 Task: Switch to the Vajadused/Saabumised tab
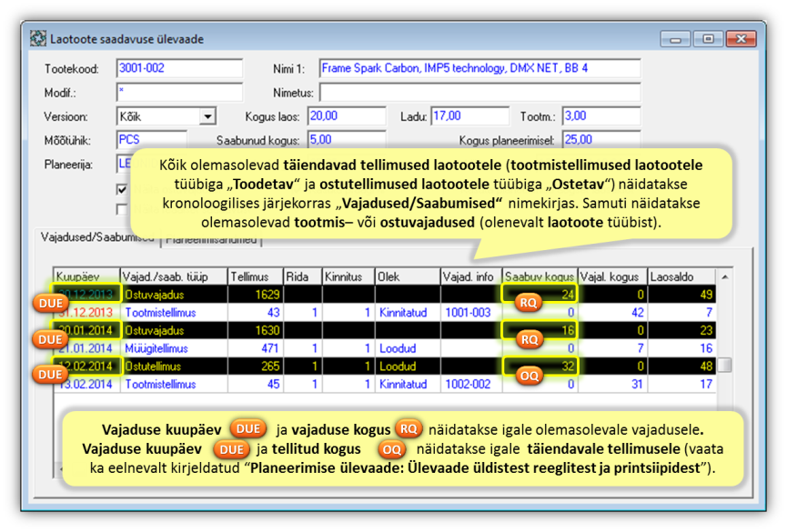[x=96, y=237]
